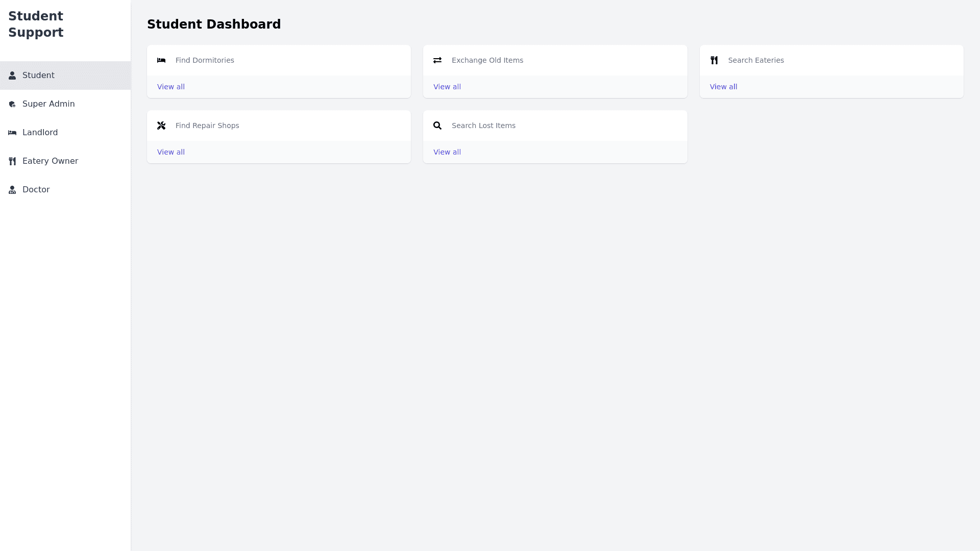980x551 pixels.
Task: Click the utensils icon beside Eatery Owner
Action: [12, 161]
